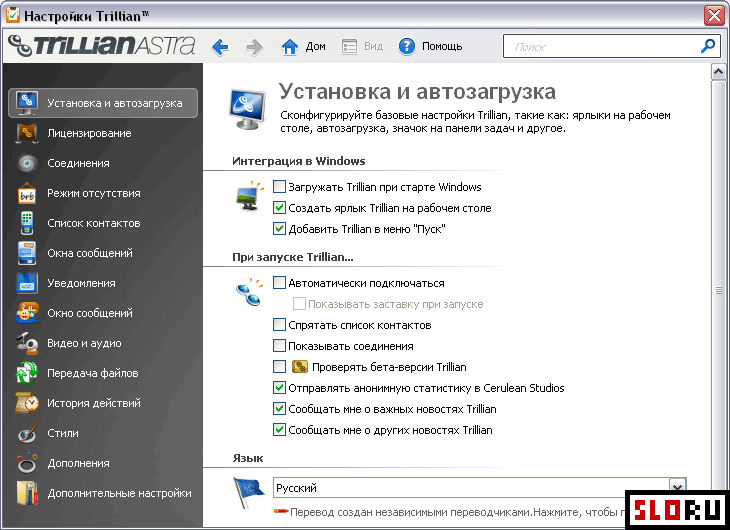The image size is (730, 530).
Task: Uncheck Сообщать мне о других новостях Trillian
Action: (x=279, y=429)
